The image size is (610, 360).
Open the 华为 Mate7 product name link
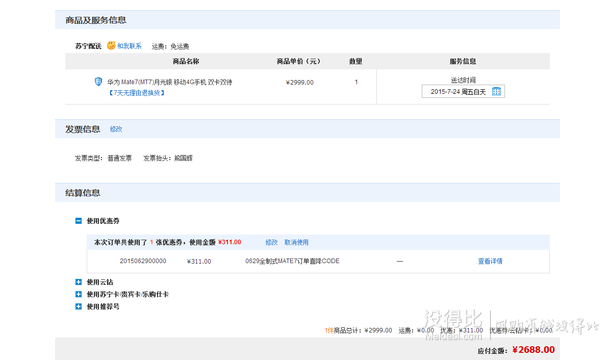tap(170, 82)
